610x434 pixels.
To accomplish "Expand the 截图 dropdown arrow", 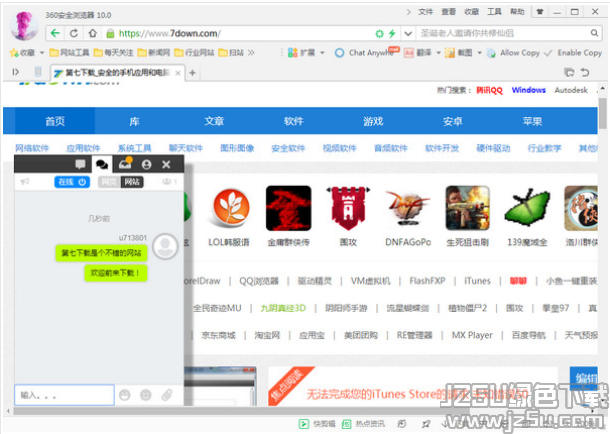I will click(479, 52).
